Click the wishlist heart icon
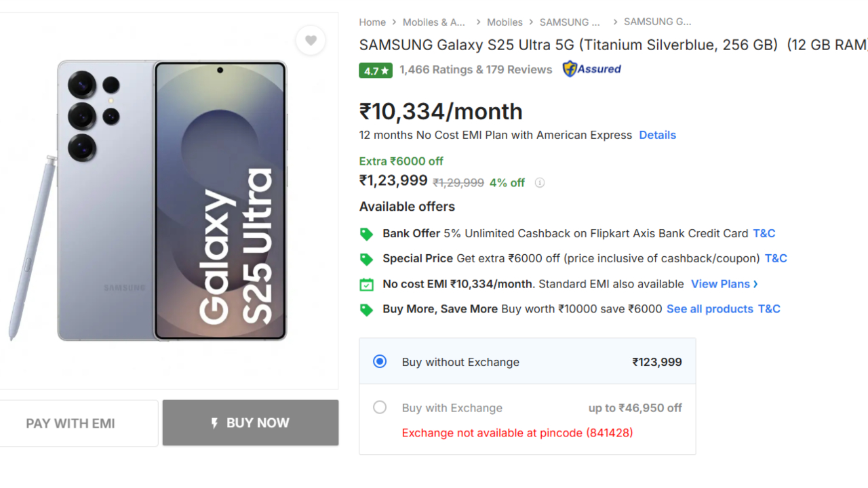Viewport: 868px width, 488px height. [311, 41]
